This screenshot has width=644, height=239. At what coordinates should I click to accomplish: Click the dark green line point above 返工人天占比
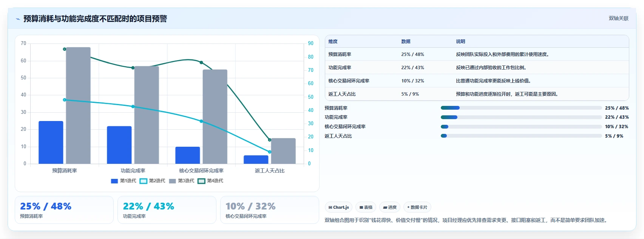click(x=270, y=140)
